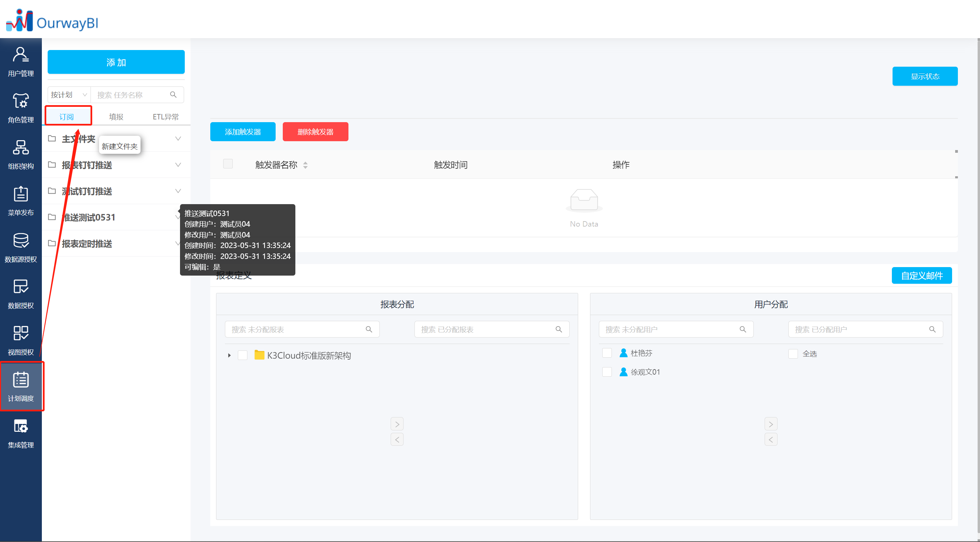Click the 添加触发器 button
980x542 pixels.
pyautogui.click(x=243, y=132)
